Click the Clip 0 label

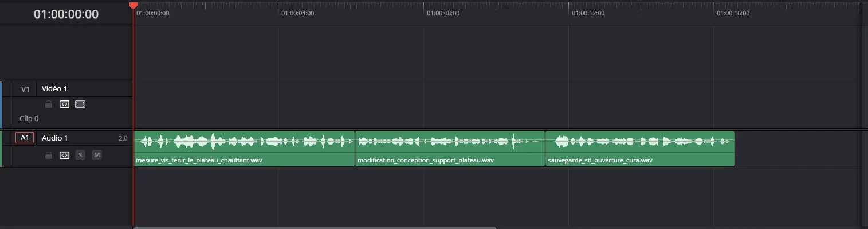[x=29, y=119]
